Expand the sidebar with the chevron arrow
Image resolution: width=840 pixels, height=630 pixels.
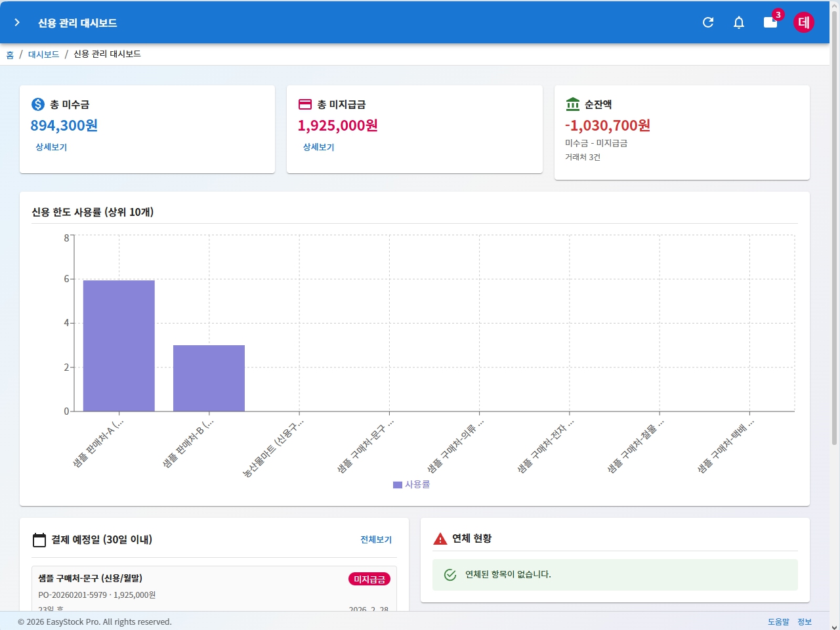[17, 22]
